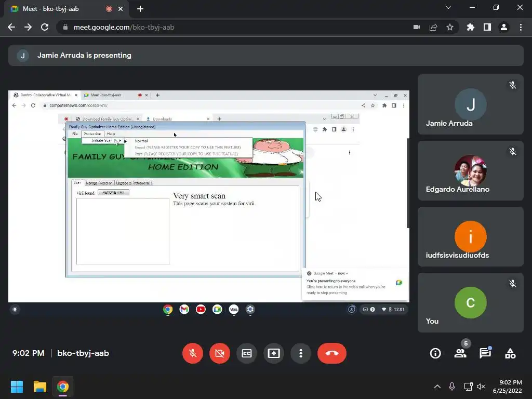Open meeting details info icon

point(435,353)
